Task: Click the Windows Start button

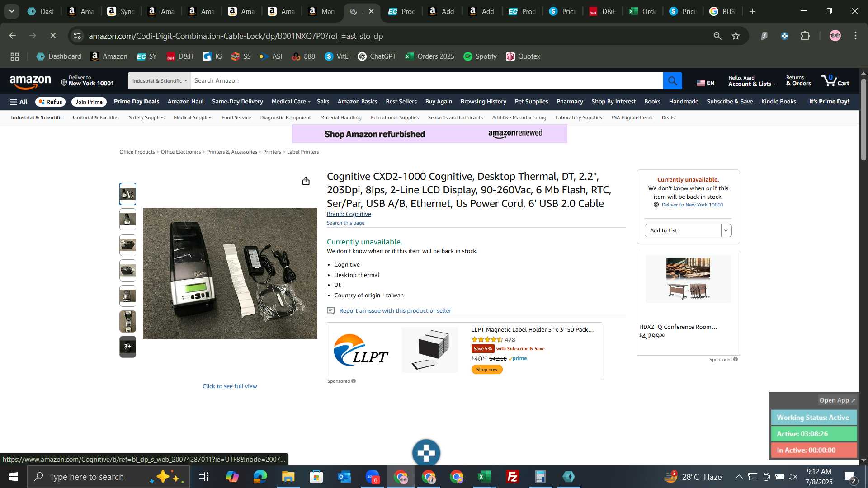Action: [13, 477]
